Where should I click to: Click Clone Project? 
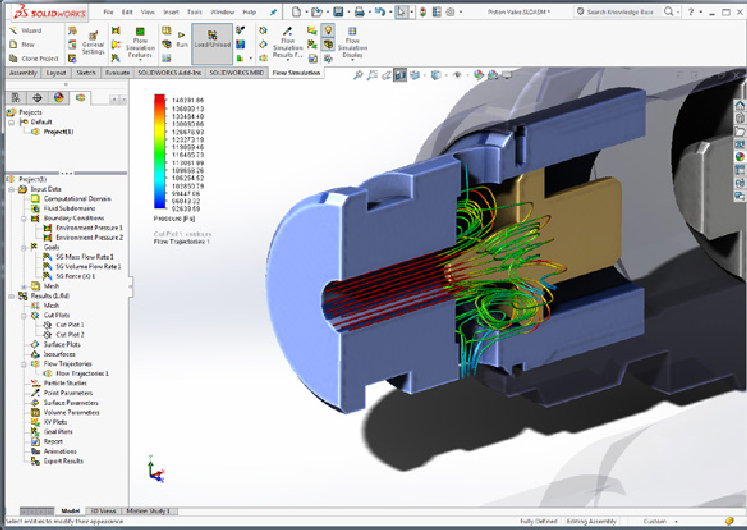click(34, 58)
